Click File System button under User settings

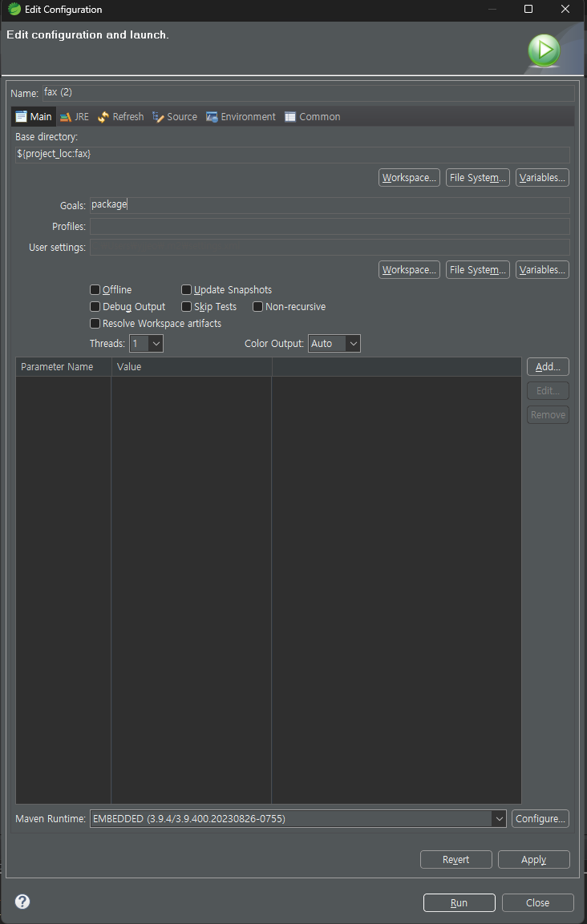click(x=478, y=269)
